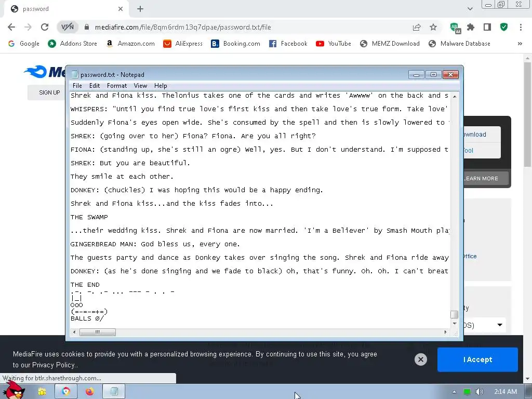Show hidden system tray icons
Viewport: 532px width, 399px height.
(x=454, y=392)
